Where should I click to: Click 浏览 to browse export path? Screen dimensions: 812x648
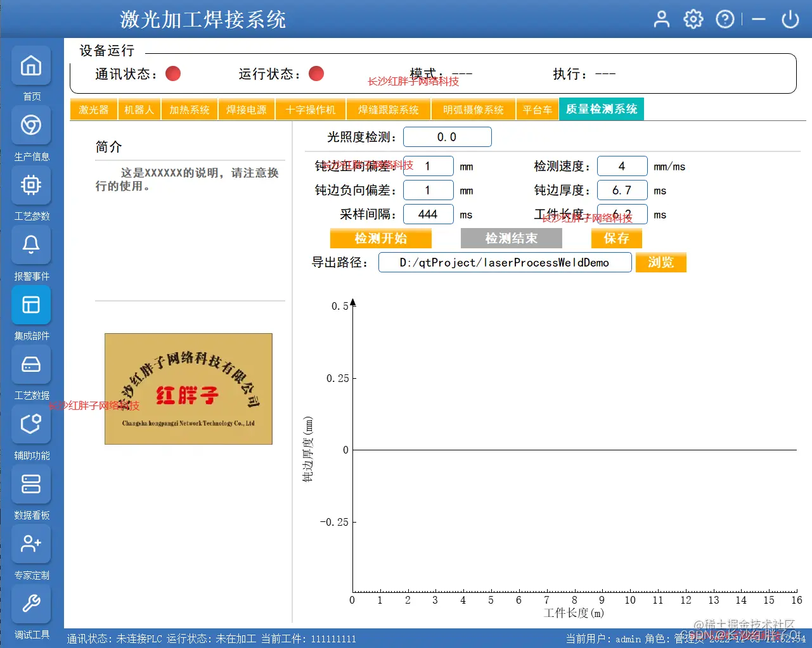[x=661, y=262]
